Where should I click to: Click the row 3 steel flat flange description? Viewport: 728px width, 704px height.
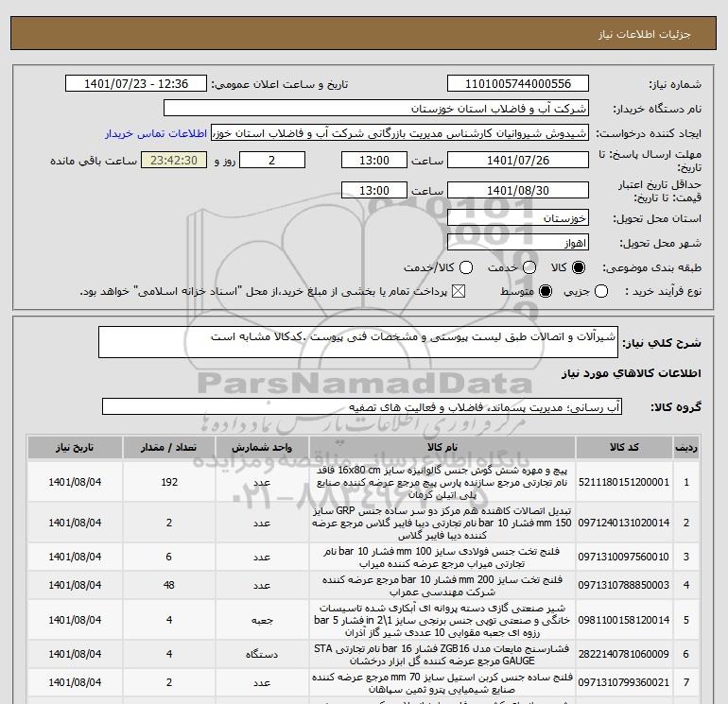coord(442,557)
